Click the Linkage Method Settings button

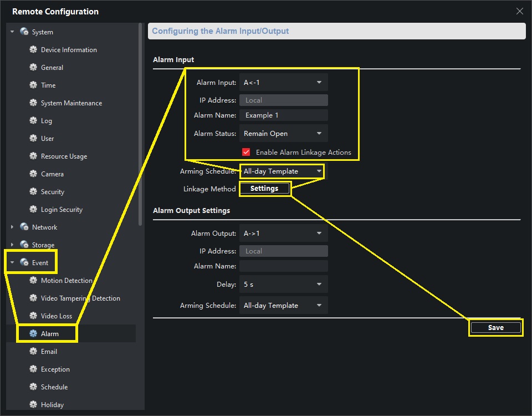pyautogui.click(x=264, y=189)
